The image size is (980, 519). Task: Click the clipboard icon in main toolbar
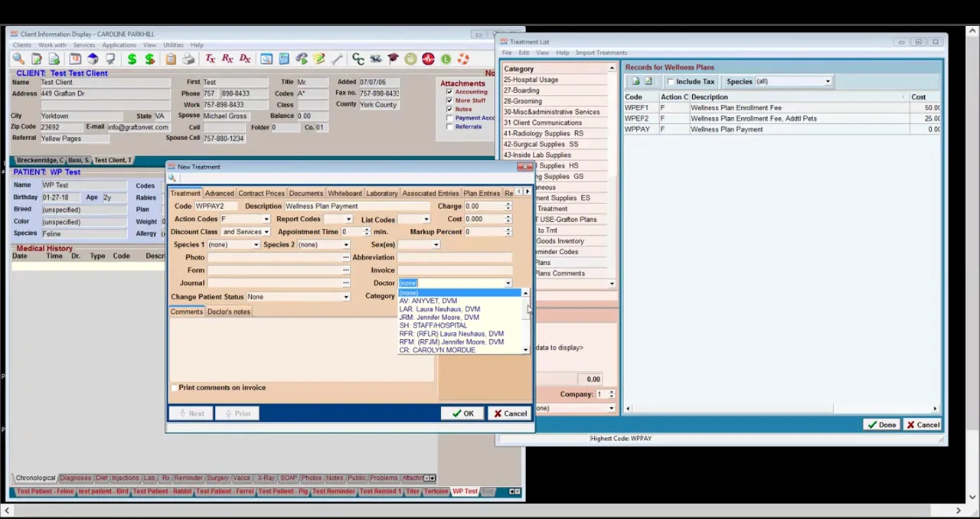click(170, 59)
